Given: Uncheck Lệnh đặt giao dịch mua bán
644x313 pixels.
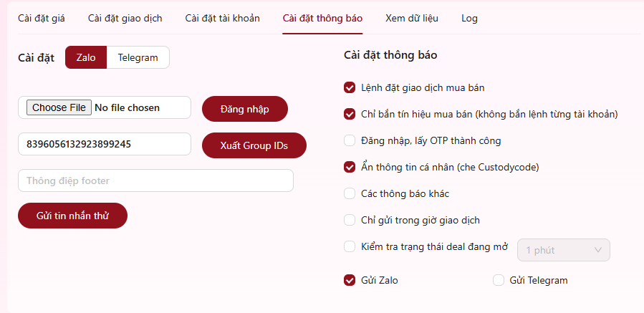Looking at the screenshot, I should pos(350,87).
